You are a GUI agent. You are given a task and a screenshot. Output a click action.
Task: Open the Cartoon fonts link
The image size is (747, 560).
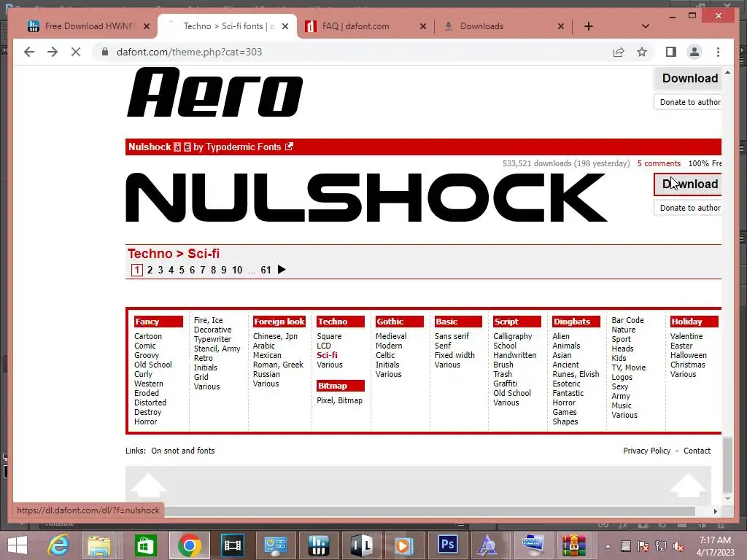(x=148, y=336)
